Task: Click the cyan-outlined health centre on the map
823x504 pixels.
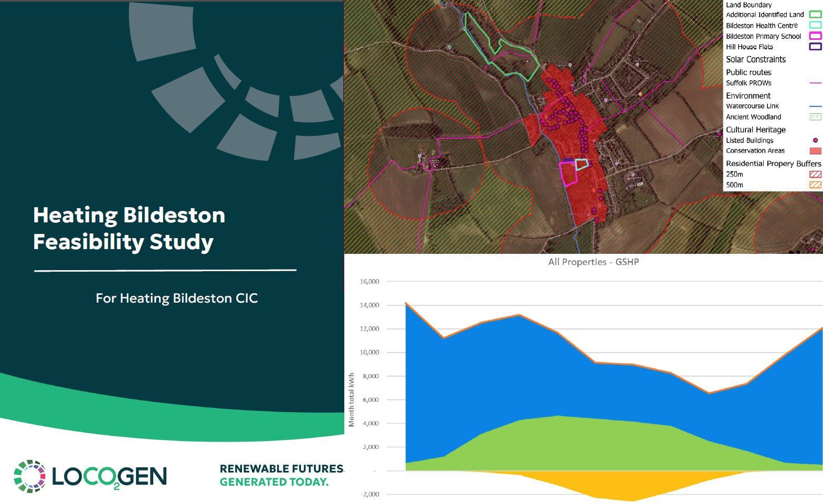Action: pyautogui.click(x=582, y=164)
